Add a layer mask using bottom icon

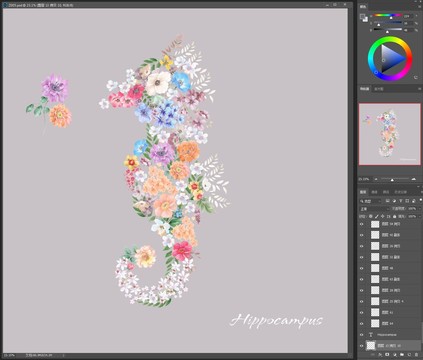(387, 354)
